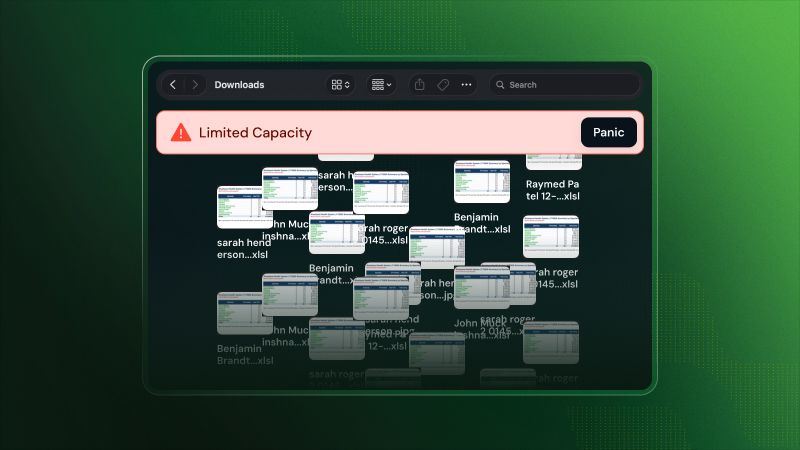Image resolution: width=800 pixels, height=450 pixels.
Task: Click the Downloads window title
Action: 239,85
